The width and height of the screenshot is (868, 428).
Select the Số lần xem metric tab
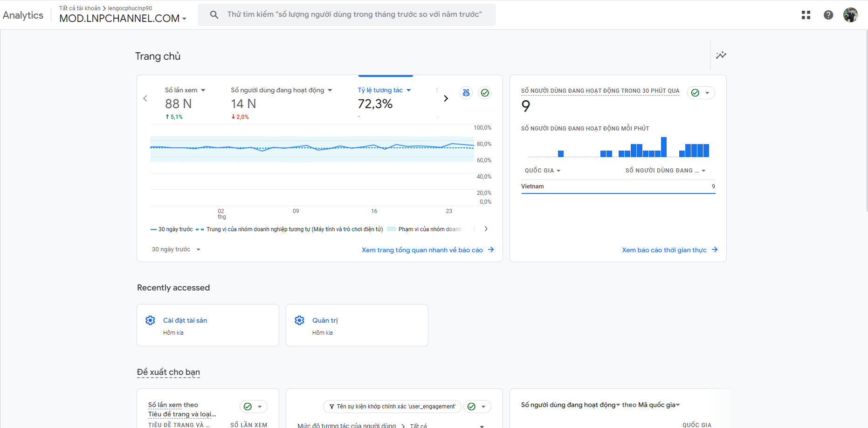185,90
